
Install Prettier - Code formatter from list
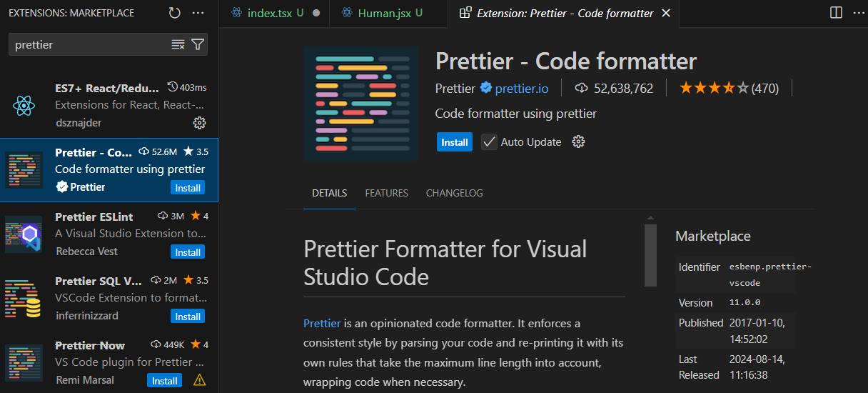tap(188, 187)
